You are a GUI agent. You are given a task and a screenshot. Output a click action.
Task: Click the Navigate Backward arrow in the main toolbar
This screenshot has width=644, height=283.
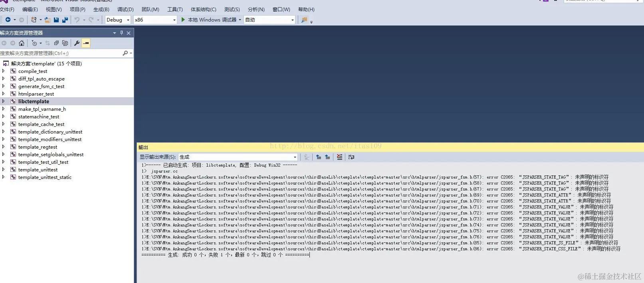(8, 20)
